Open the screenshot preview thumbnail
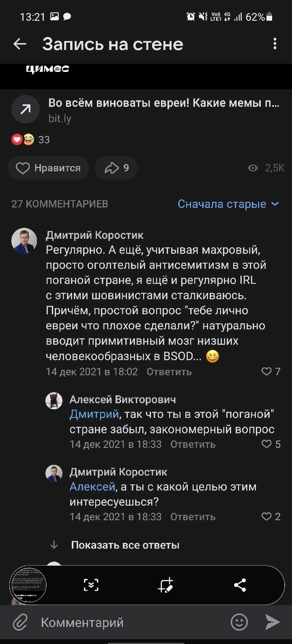 pyautogui.click(x=28, y=585)
